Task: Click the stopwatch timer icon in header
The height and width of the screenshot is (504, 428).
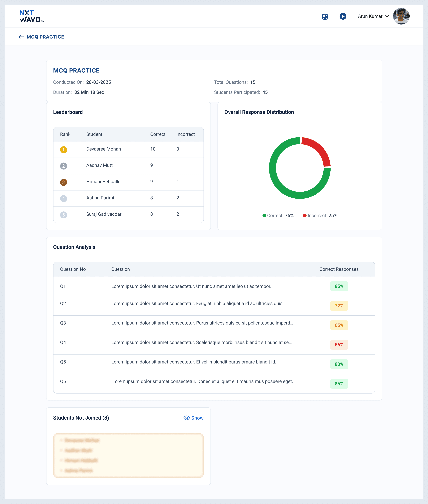Action: pos(325,17)
